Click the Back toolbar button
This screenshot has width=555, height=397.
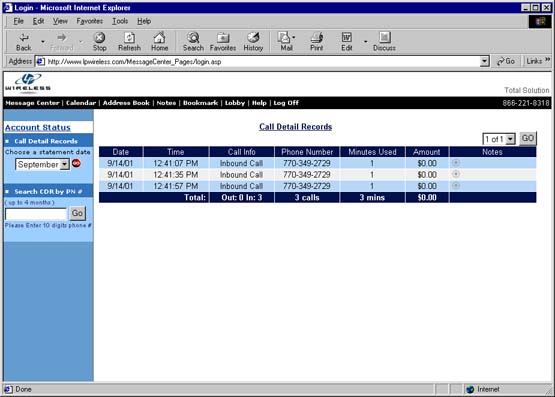pos(23,42)
